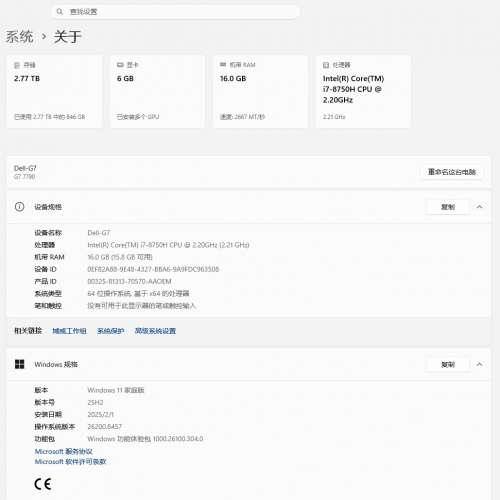
Task: Copy the device specifications
Action: 448,207
